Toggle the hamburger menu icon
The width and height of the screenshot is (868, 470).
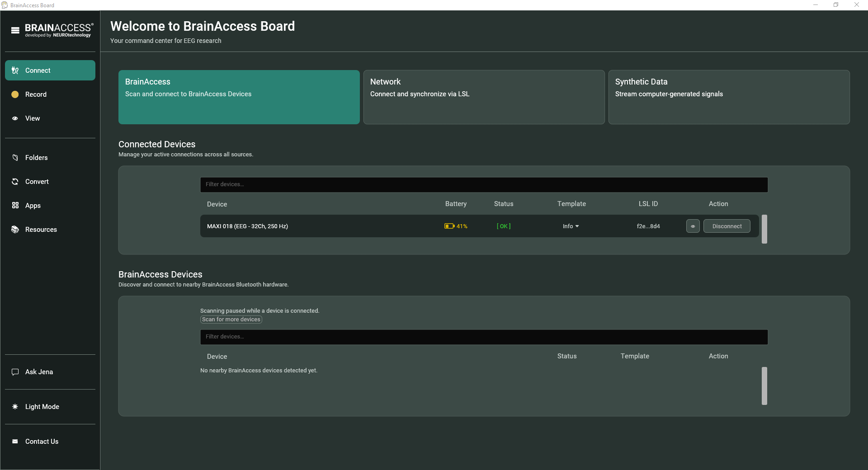pyautogui.click(x=15, y=30)
